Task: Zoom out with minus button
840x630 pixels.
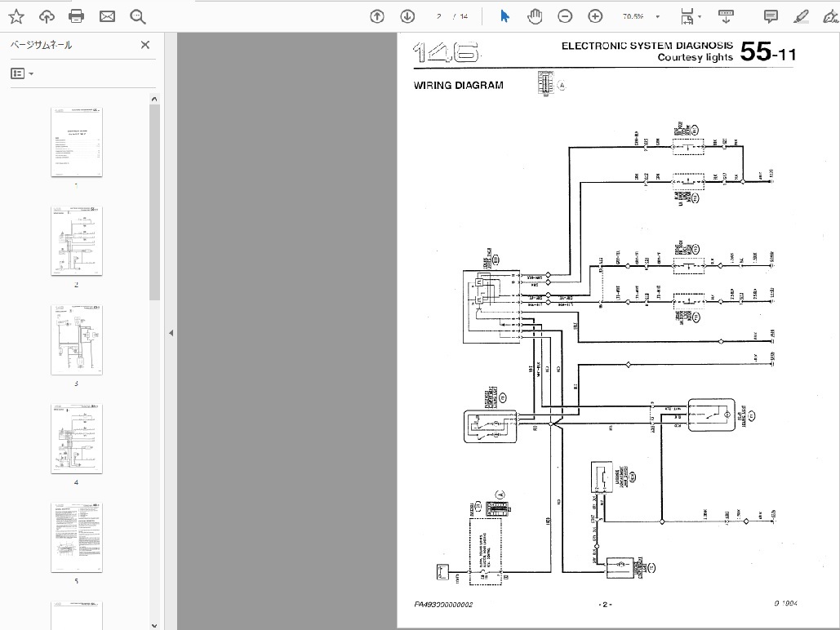Action: (565, 16)
